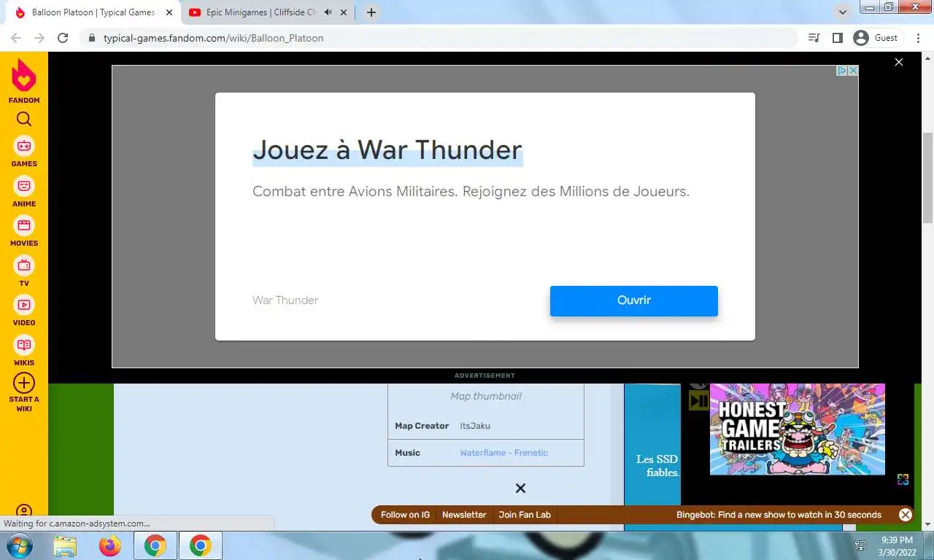
Task: Click the page vertical scrollbar
Action: (x=928, y=178)
